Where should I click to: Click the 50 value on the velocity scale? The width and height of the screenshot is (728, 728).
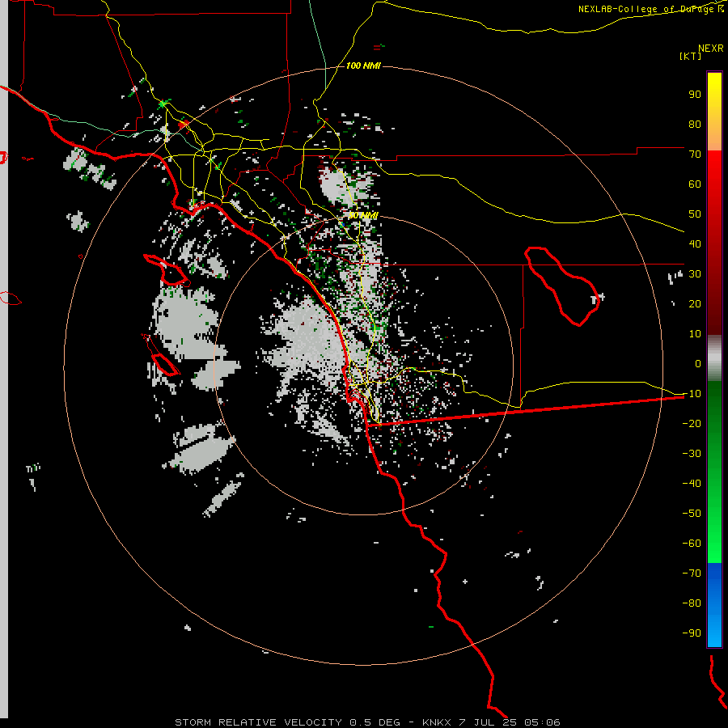(695, 214)
